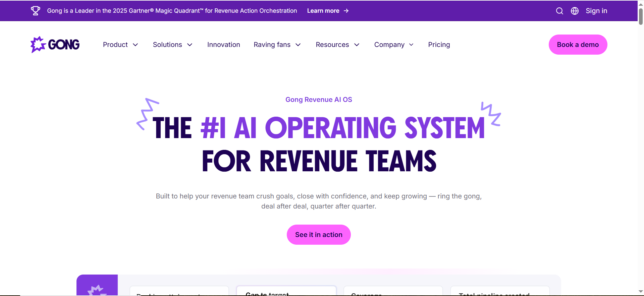Open the Product navigation item
The image size is (644, 296).
pyautogui.click(x=115, y=45)
